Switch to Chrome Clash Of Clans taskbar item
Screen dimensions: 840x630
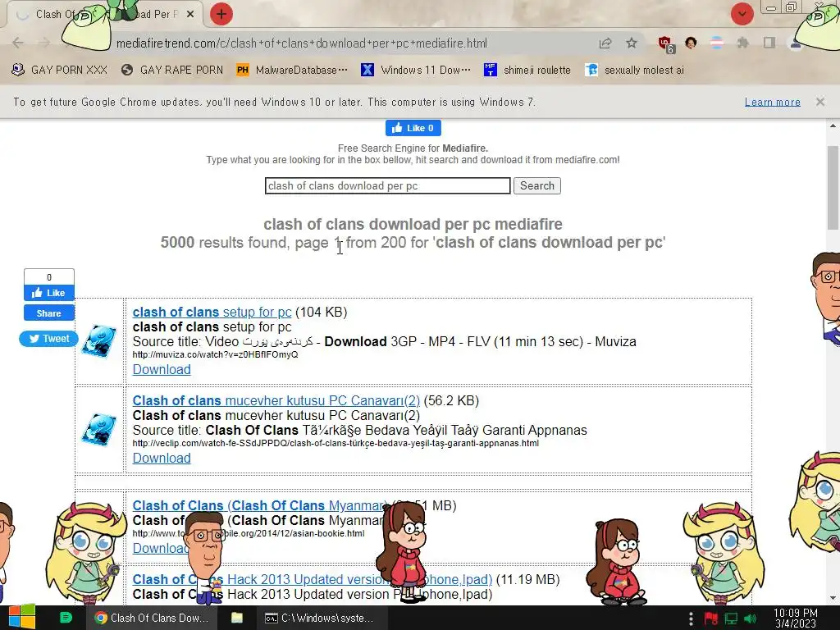[x=152, y=618]
